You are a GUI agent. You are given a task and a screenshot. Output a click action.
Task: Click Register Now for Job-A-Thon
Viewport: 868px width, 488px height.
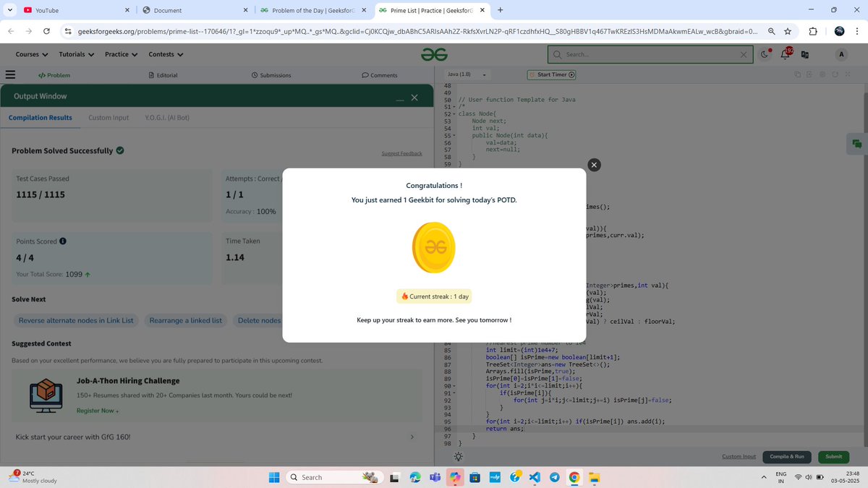[98, 411]
